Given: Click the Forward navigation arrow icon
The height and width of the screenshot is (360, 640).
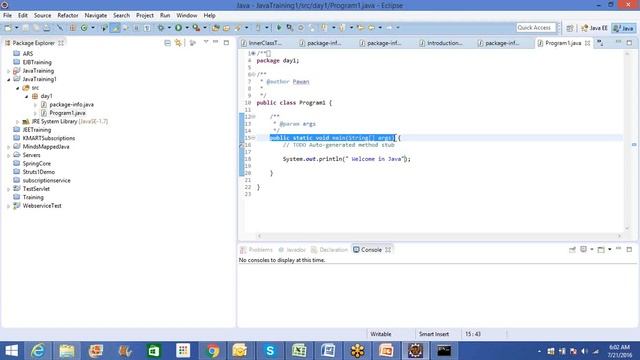Looking at the screenshot, I should (389, 28).
